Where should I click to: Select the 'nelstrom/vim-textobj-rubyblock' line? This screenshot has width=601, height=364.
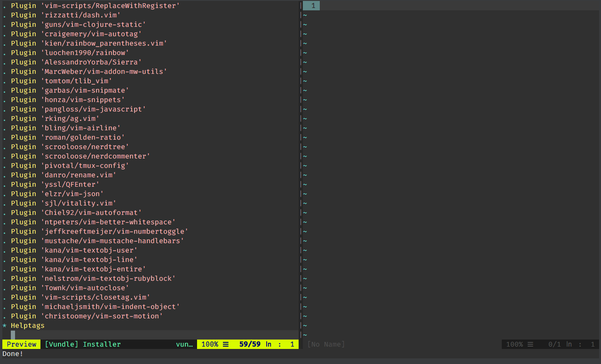click(x=89, y=278)
